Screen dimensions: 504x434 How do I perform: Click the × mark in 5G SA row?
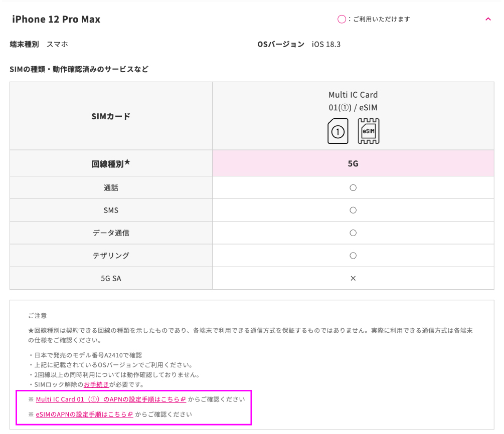coord(353,278)
